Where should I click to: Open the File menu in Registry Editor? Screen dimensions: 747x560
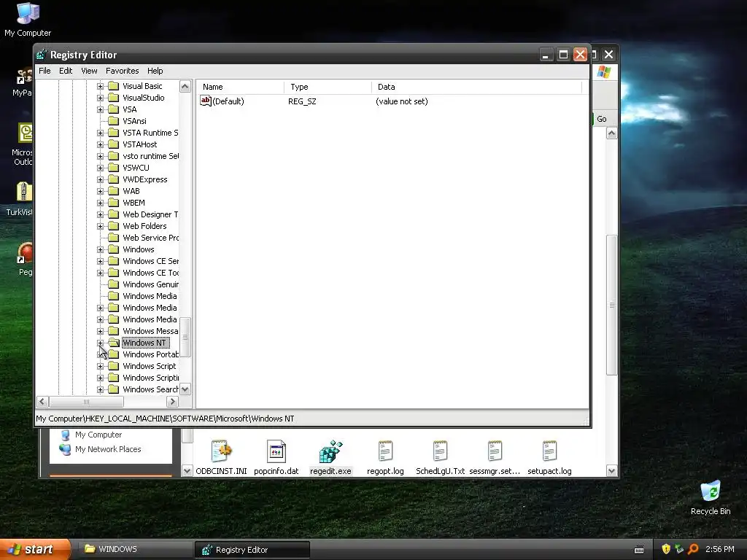(x=44, y=71)
